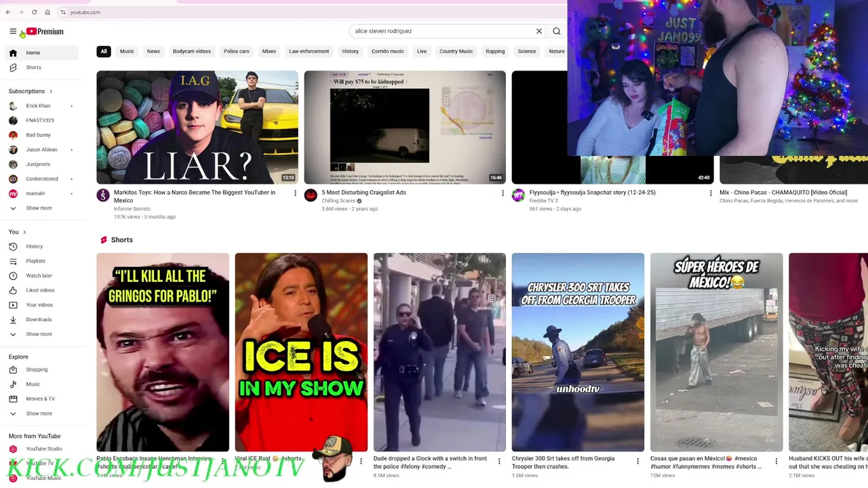Open the You section header

click(x=18, y=232)
